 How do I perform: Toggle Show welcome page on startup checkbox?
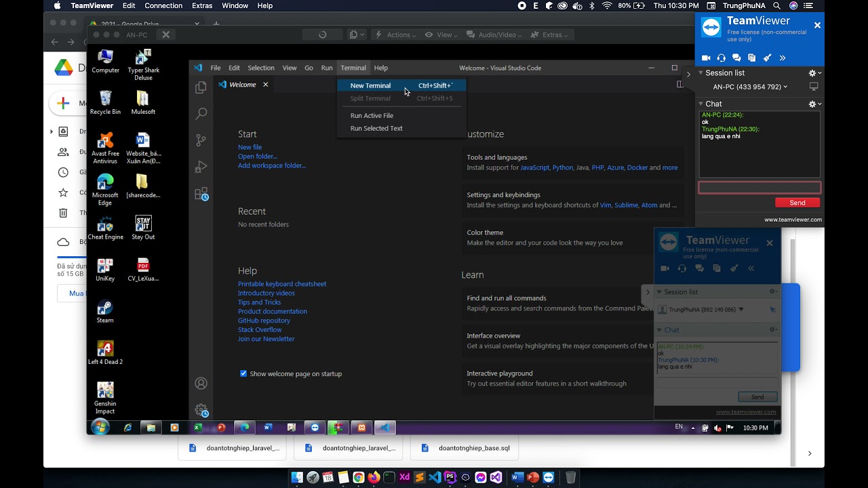[x=243, y=373]
